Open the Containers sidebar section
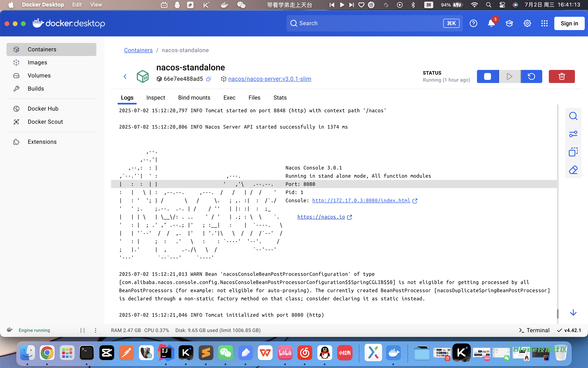Image resolution: width=588 pixels, height=368 pixels. coord(51,49)
